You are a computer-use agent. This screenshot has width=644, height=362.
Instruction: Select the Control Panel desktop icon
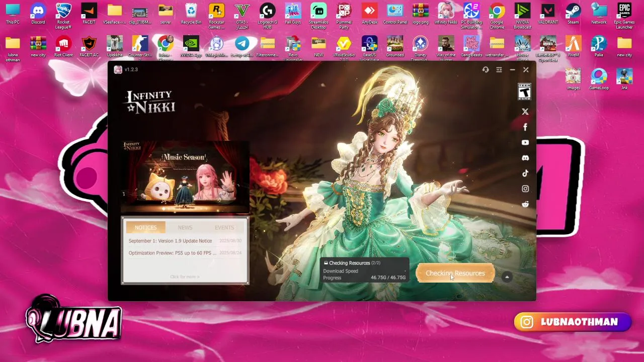(395, 14)
